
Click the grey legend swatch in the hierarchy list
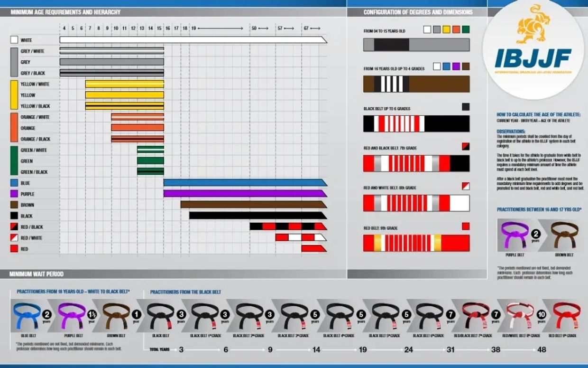point(14,62)
